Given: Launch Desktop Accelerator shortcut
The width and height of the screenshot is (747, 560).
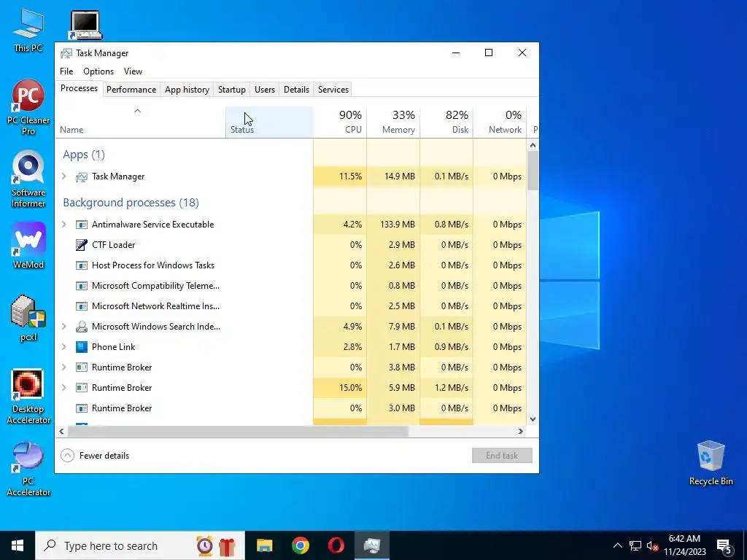Looking at the screenshot, I should pos(28,396).
